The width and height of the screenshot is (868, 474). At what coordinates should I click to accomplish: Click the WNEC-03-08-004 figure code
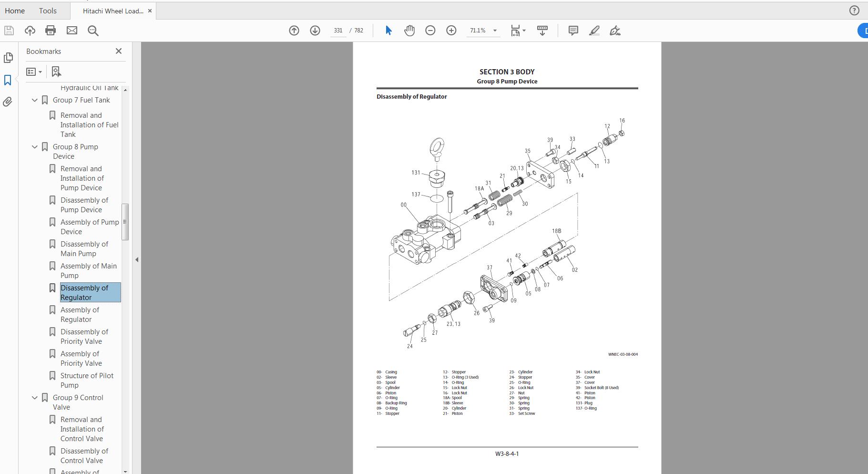pos(623,354)
